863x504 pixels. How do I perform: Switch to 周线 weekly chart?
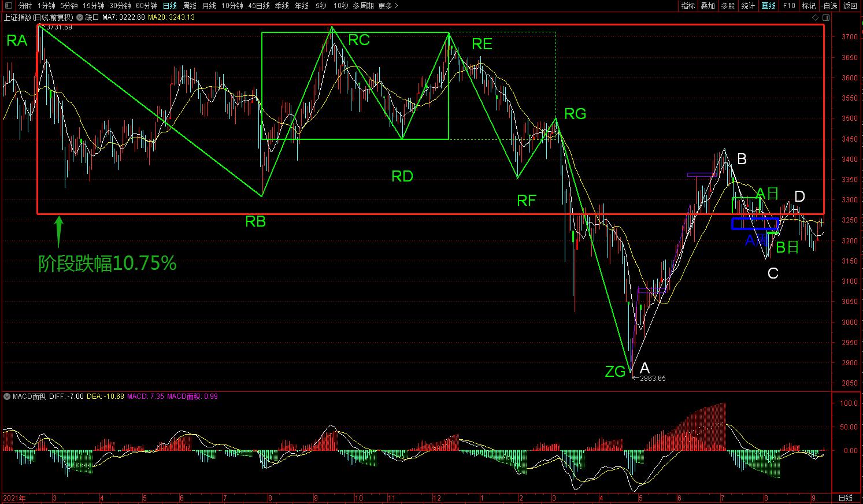190,6
